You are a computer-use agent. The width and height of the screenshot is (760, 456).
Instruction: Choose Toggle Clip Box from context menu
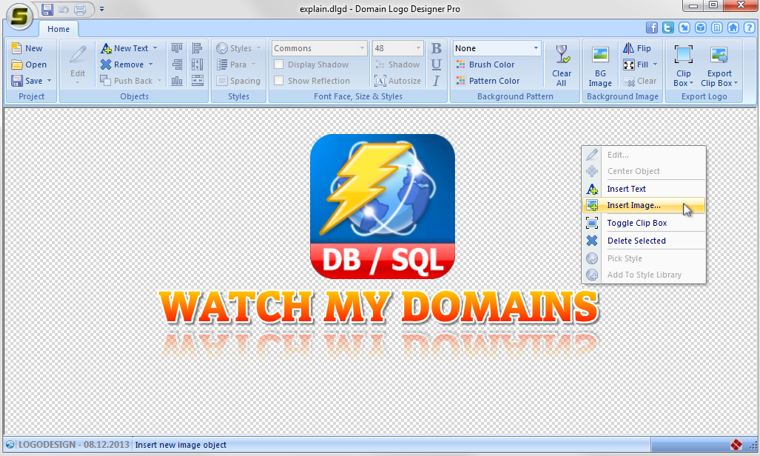pyautogui.click(x=644, y=223)
